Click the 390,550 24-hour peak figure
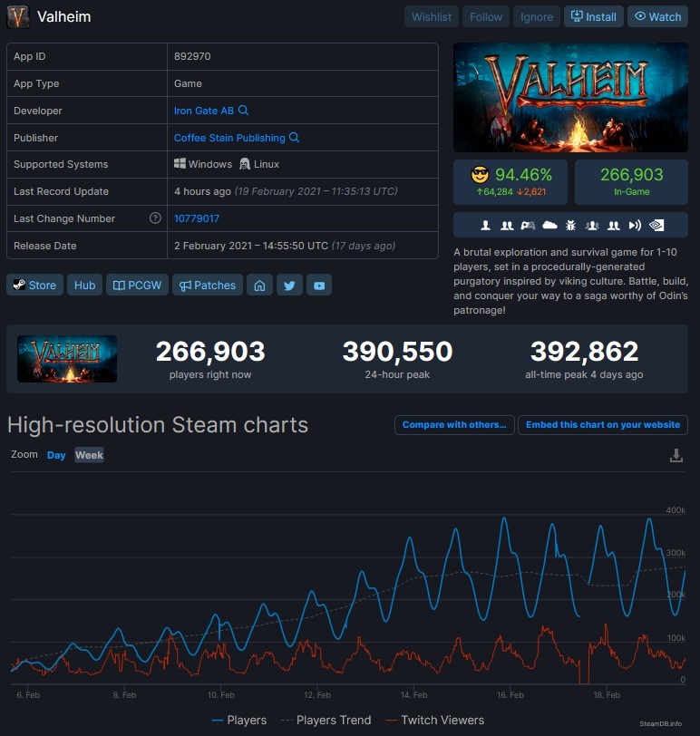Screen dimensions: 700x736 tap(397, 352)
